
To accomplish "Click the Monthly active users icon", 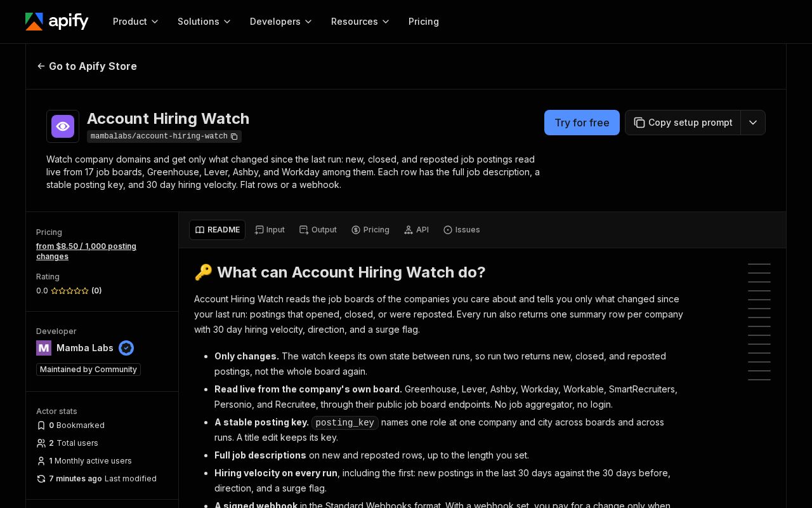I will [x=41, y=461].
